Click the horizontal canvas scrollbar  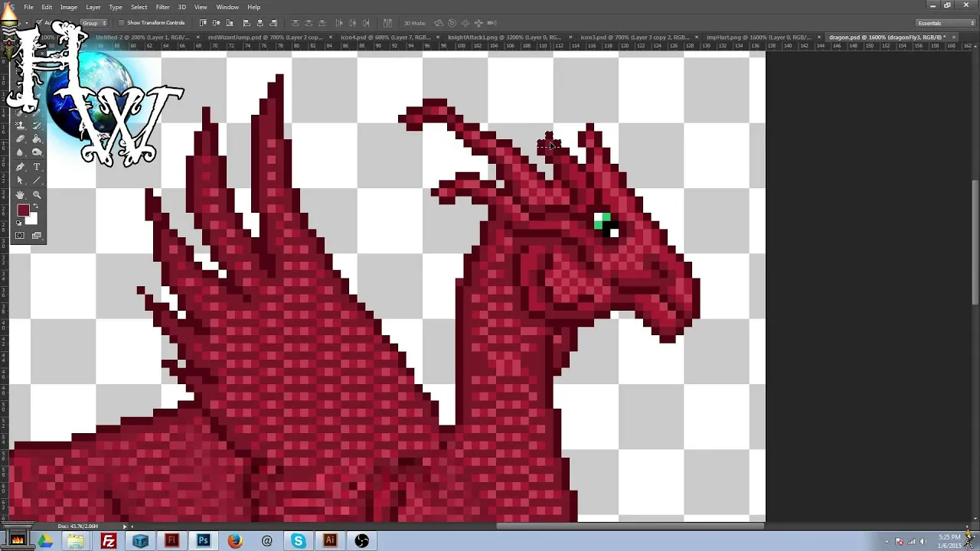click(630, 526)
